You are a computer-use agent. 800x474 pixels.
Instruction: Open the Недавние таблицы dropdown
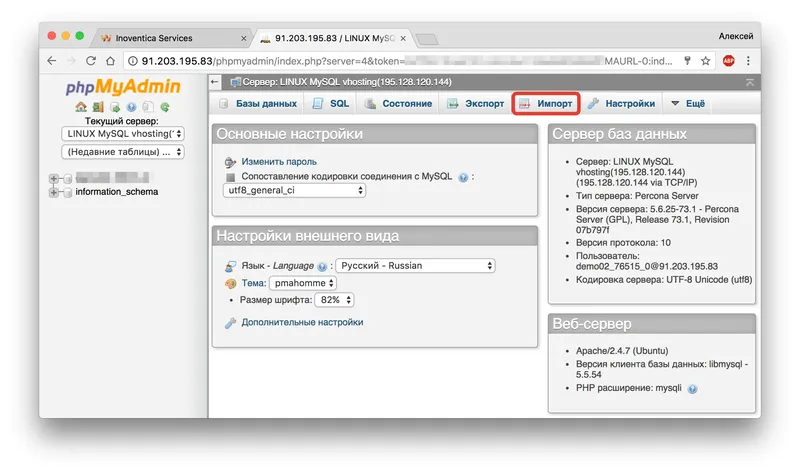coord(122,152)
